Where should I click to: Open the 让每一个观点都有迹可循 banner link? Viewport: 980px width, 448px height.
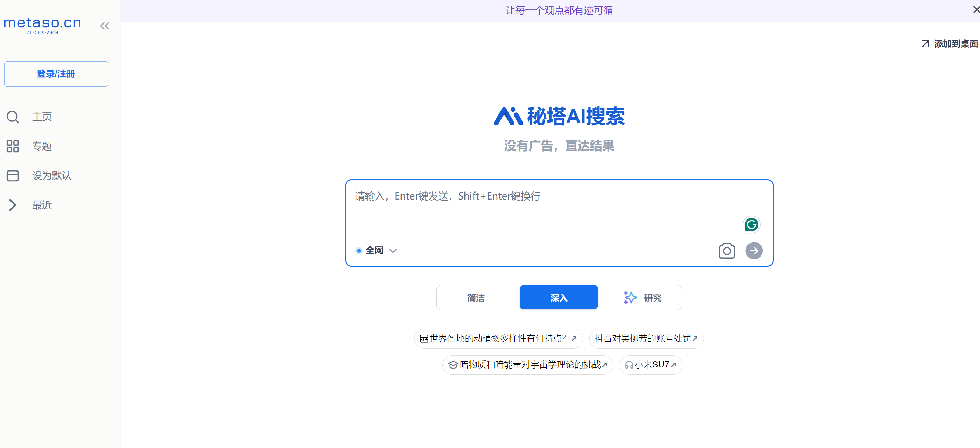click(559, 10)
